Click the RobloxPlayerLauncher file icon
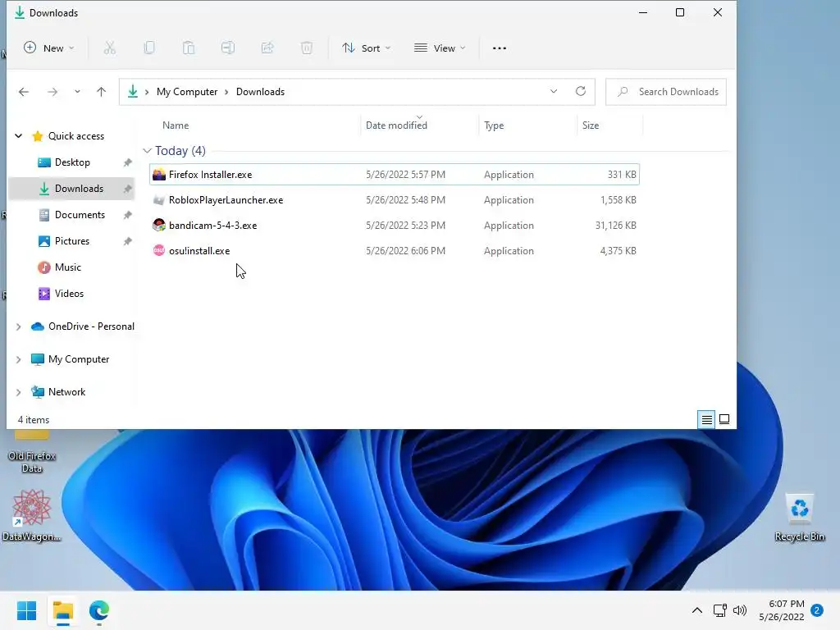 [159, 200]
